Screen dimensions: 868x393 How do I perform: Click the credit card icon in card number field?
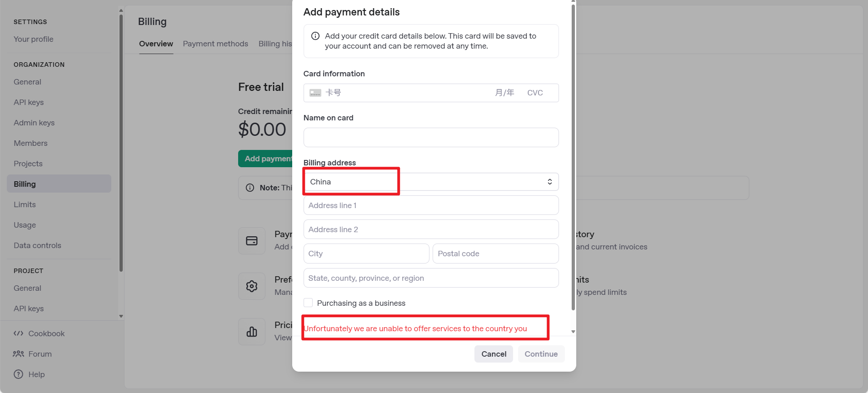(315, 93)
